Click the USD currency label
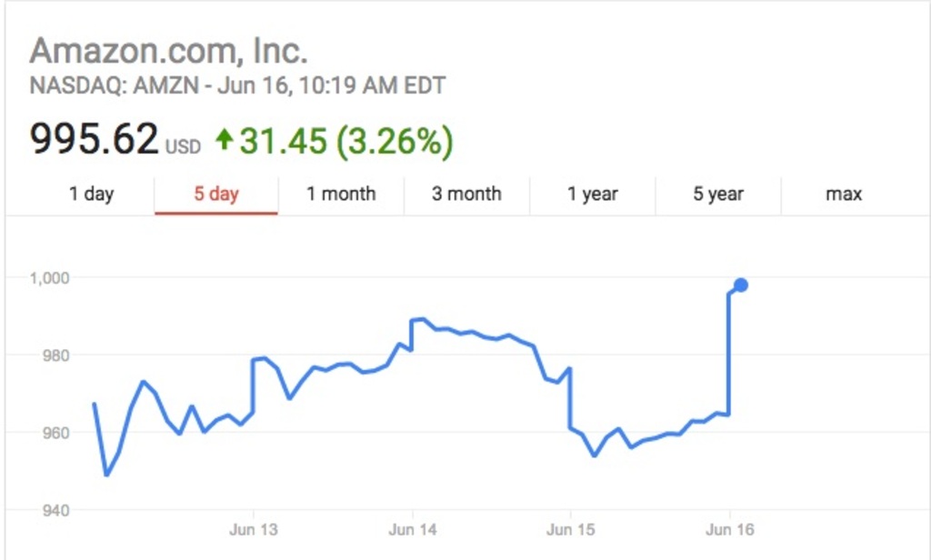The image size is (931, 560). (x=183, y=146)
